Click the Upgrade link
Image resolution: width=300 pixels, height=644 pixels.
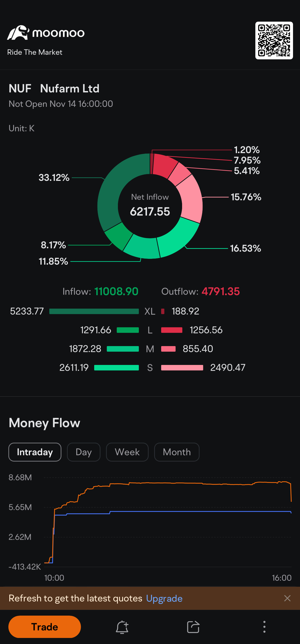[x=164, y=599]
